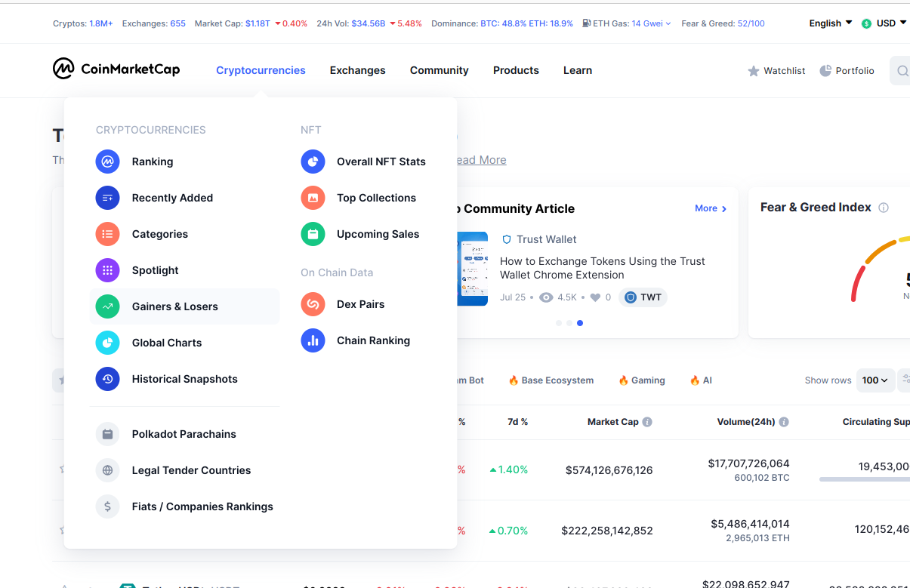Expand the Show rows 100 dropdown
This screenshot has height=588, width=910.
pyautogui.click(x=875, y=380)
